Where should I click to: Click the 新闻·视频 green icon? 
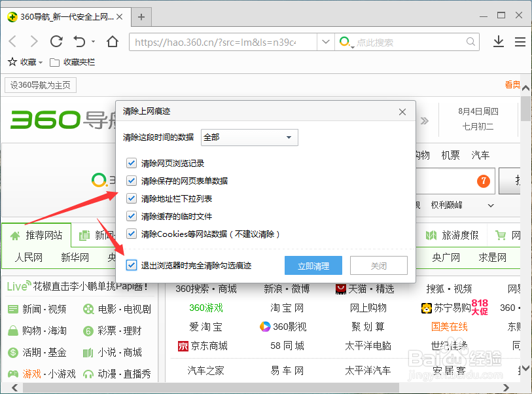(13, 309)
